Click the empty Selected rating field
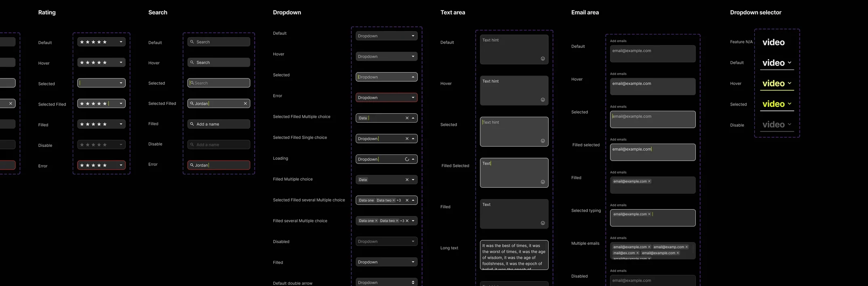 click(x=101, y=83)
